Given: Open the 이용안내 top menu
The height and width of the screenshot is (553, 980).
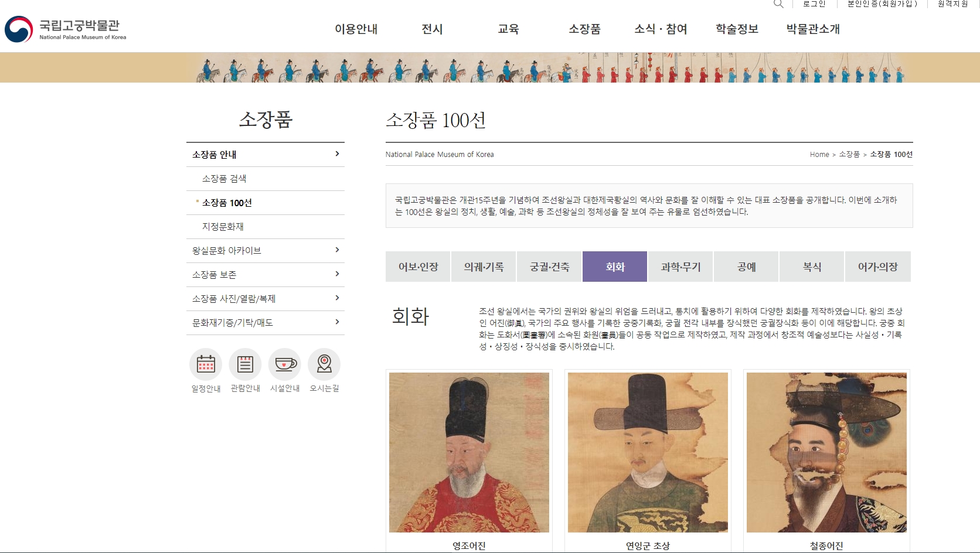Looking at the screenshot, I should pos(356,29).
